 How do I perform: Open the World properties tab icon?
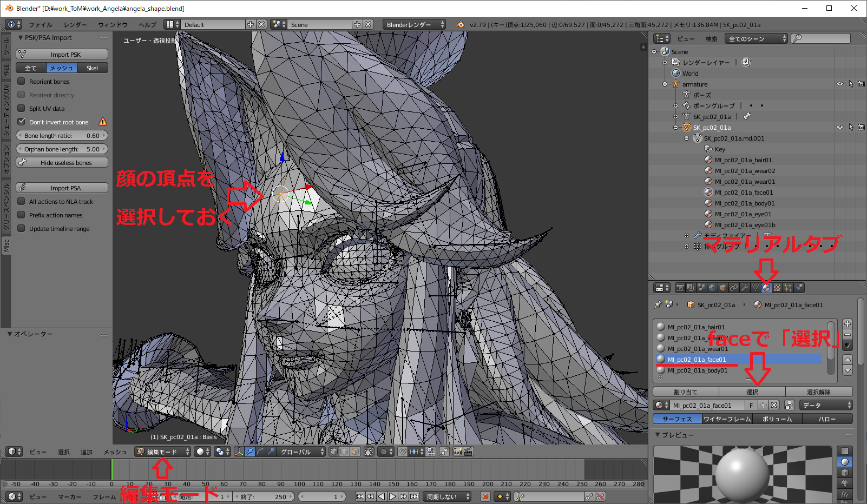(712, 288)
